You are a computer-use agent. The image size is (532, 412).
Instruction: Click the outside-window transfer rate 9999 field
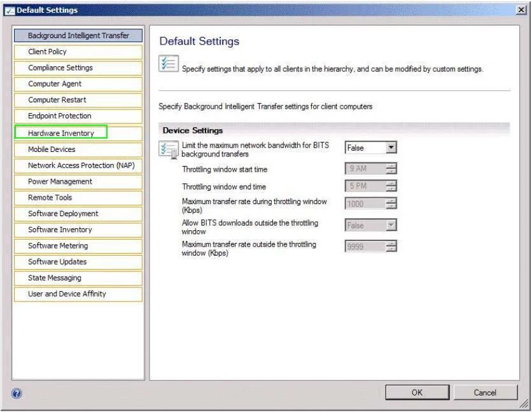366,247
